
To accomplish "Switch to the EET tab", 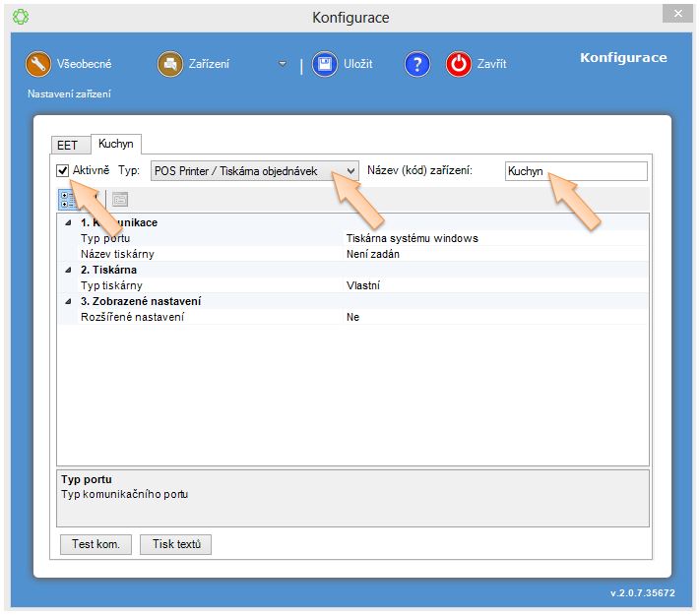I will 66,146.
